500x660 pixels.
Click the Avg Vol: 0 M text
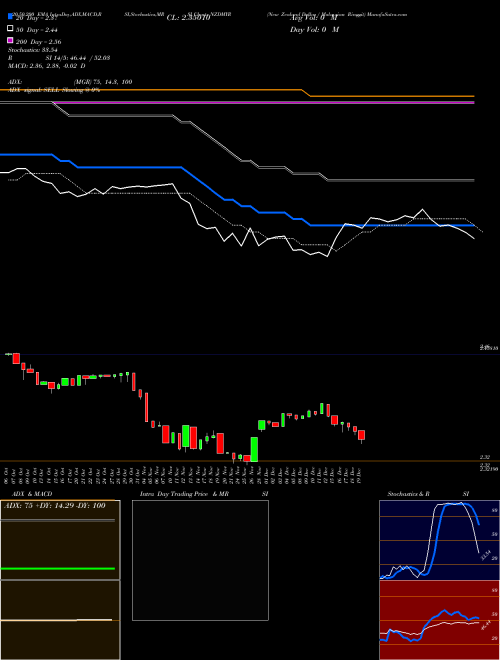click(x=314, y=18)
